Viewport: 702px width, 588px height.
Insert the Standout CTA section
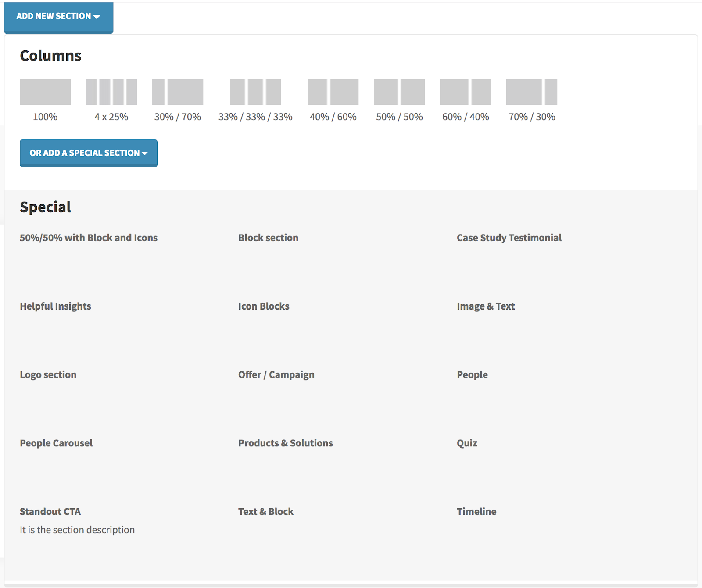[50, 511]
